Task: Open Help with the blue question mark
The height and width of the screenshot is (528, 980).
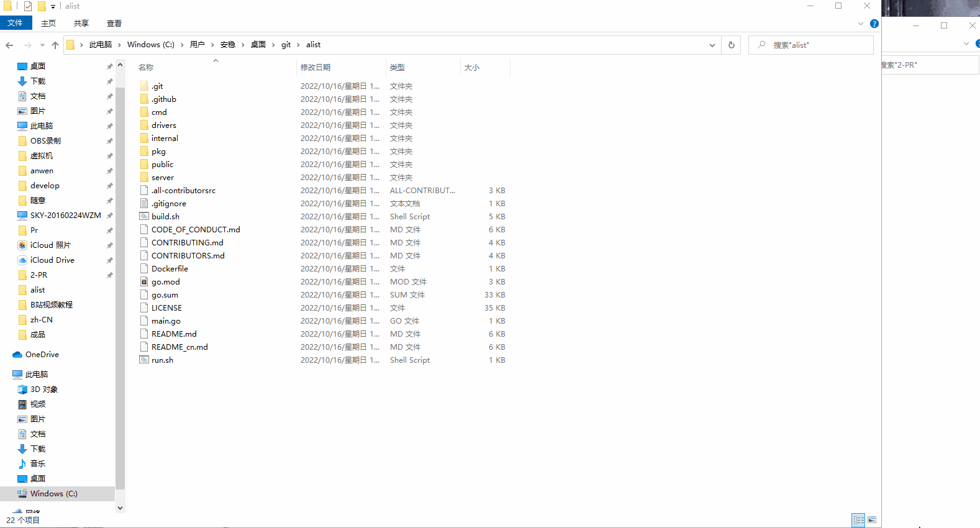Action: [874, 24]
